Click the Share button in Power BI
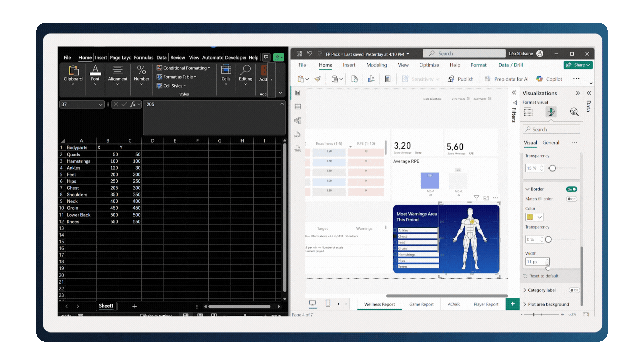644x362 pixels. tap(578, 65)
